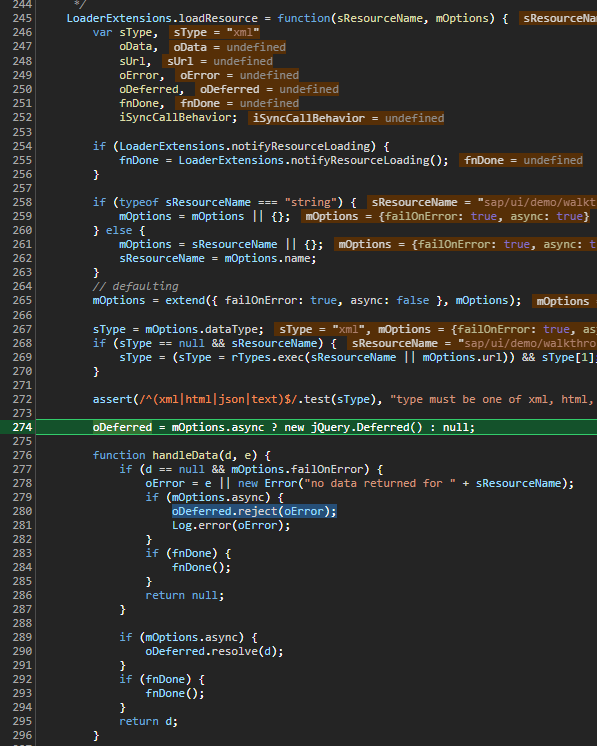Click the extend call on line 265

coord(185,300)
